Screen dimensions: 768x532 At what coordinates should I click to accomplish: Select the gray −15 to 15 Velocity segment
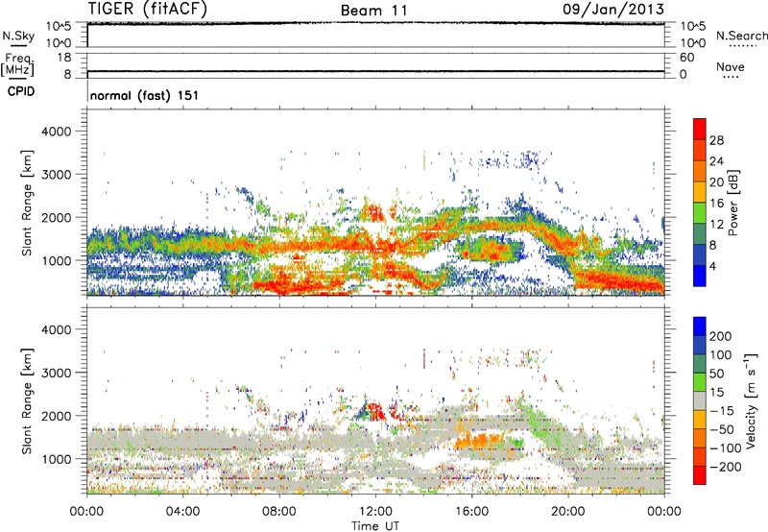pyautogui.click(x=700, y=400)
